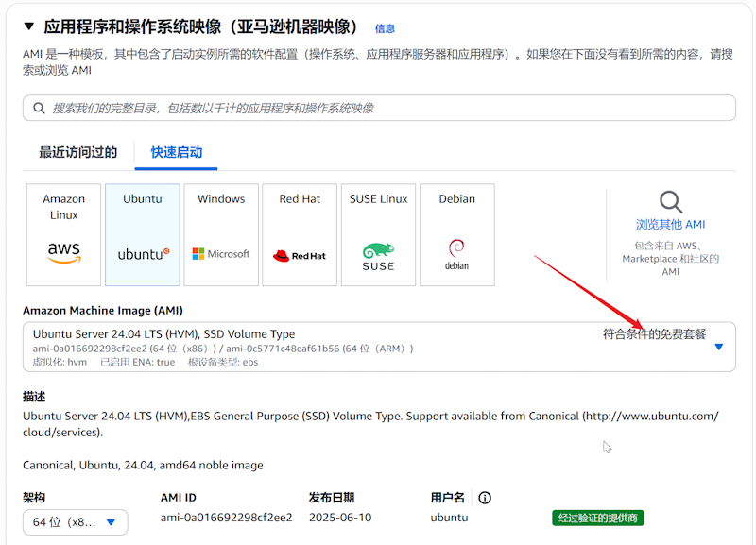Switch to the 最近访问过的 tab
The width and height of the screenshot is (756, 545).
click(77, 152)
